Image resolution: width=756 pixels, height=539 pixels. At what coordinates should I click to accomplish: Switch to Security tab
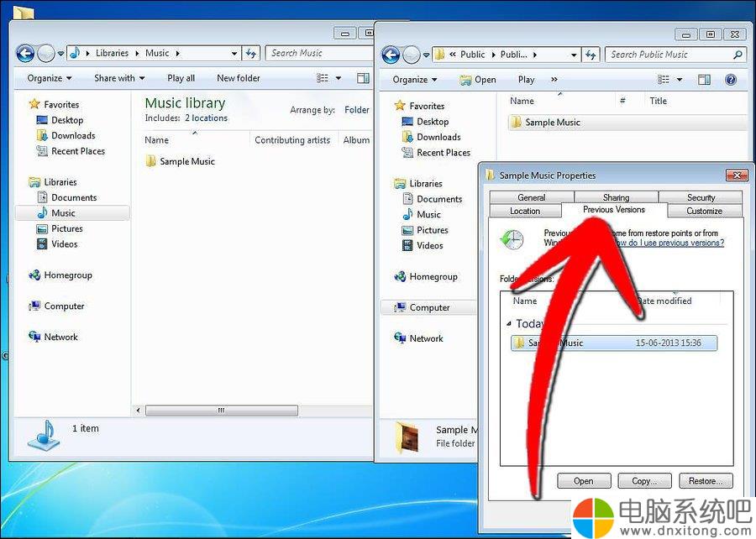(701, 197)
